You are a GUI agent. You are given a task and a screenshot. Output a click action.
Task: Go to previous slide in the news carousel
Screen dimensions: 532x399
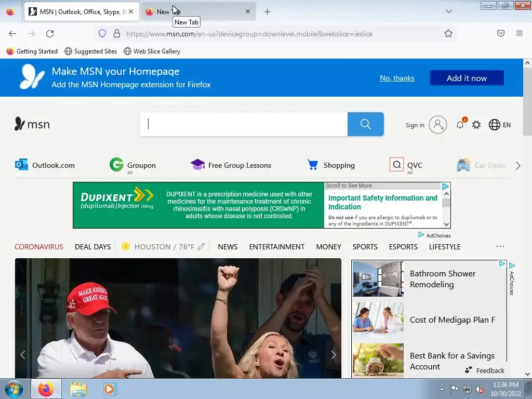pos(23,355)
